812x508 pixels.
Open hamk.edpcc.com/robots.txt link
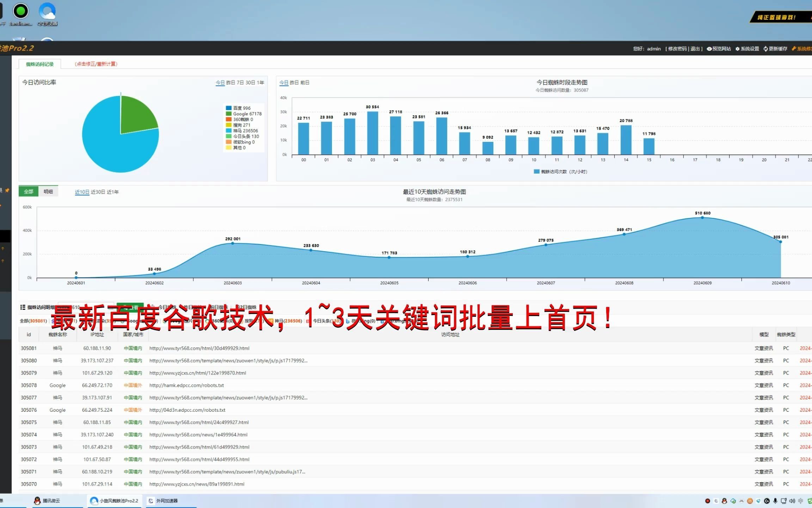[186, 385]
